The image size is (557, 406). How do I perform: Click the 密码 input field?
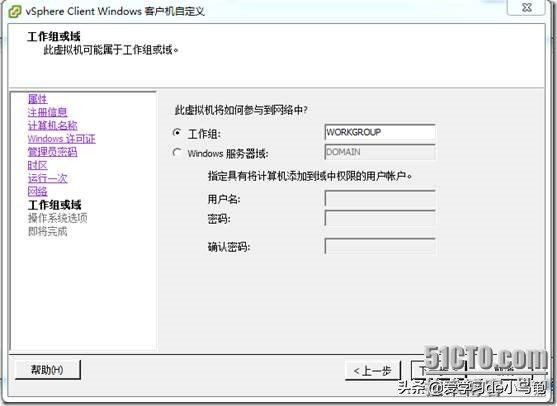point(380,218)
